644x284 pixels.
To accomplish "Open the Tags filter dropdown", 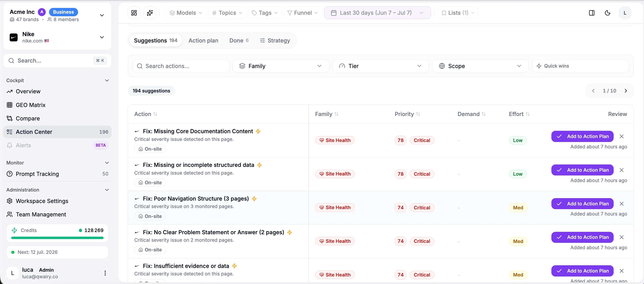I will click(265, 13).
